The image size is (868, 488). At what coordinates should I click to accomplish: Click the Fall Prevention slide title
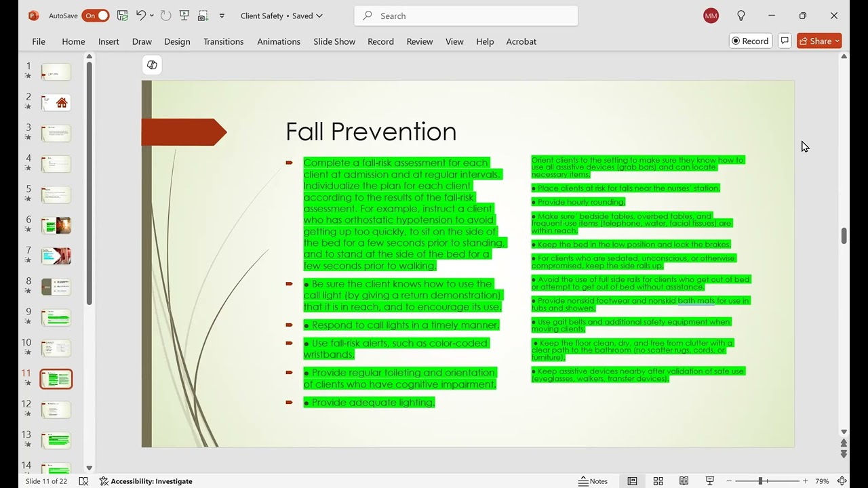tap(371, 131)
